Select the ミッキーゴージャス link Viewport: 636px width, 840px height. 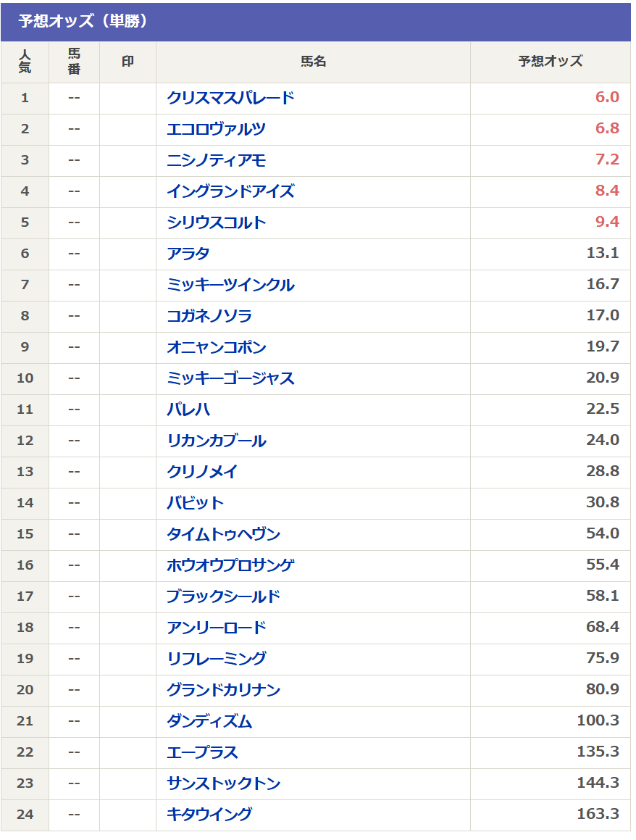[230, 378]
